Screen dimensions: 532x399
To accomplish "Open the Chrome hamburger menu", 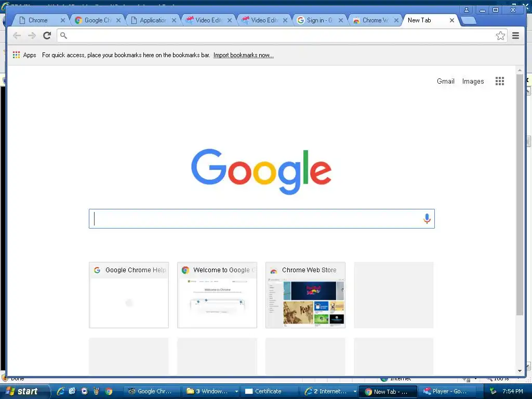I will tap(515, 36).
